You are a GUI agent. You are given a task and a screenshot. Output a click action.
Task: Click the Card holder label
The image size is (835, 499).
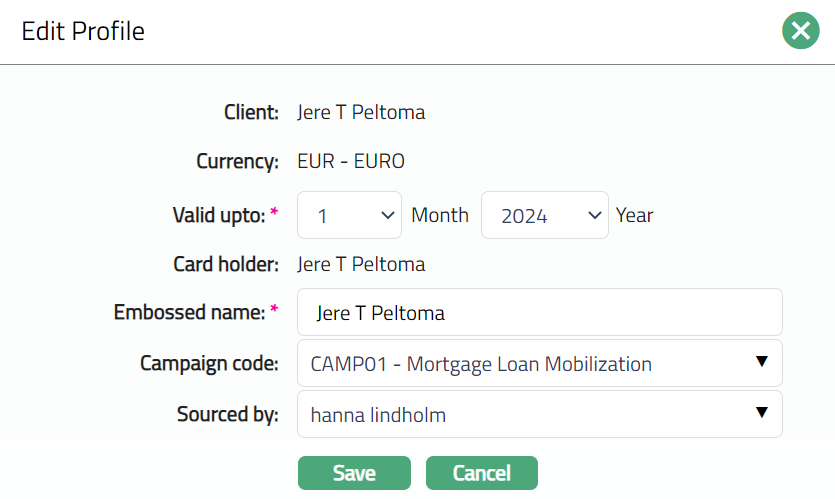click(225, 264)
